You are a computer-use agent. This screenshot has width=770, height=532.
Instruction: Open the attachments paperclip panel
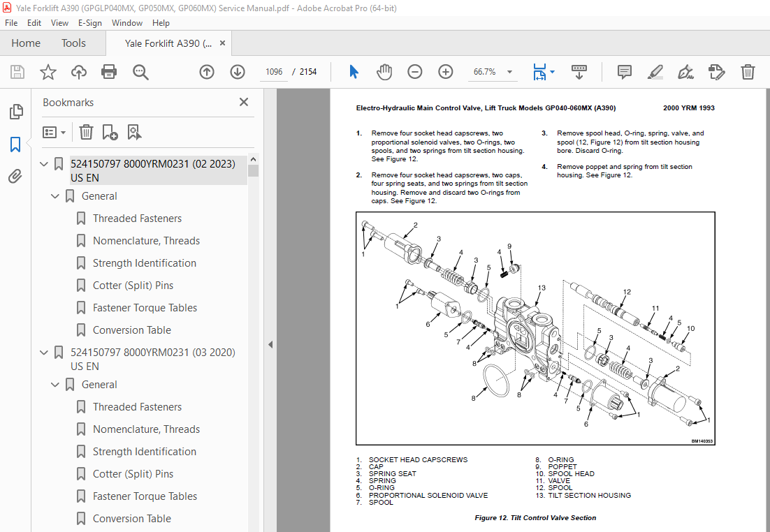15,176
